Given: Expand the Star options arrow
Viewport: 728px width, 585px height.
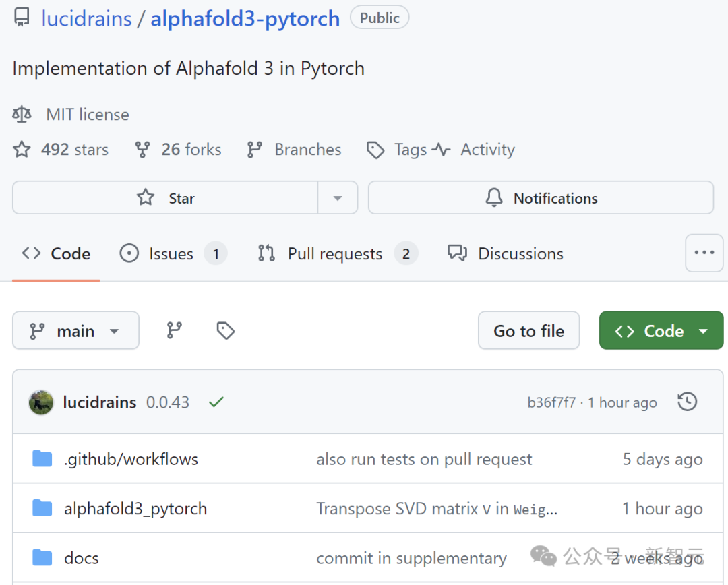Looking at the screenshot, I should [x=338, y=197].
